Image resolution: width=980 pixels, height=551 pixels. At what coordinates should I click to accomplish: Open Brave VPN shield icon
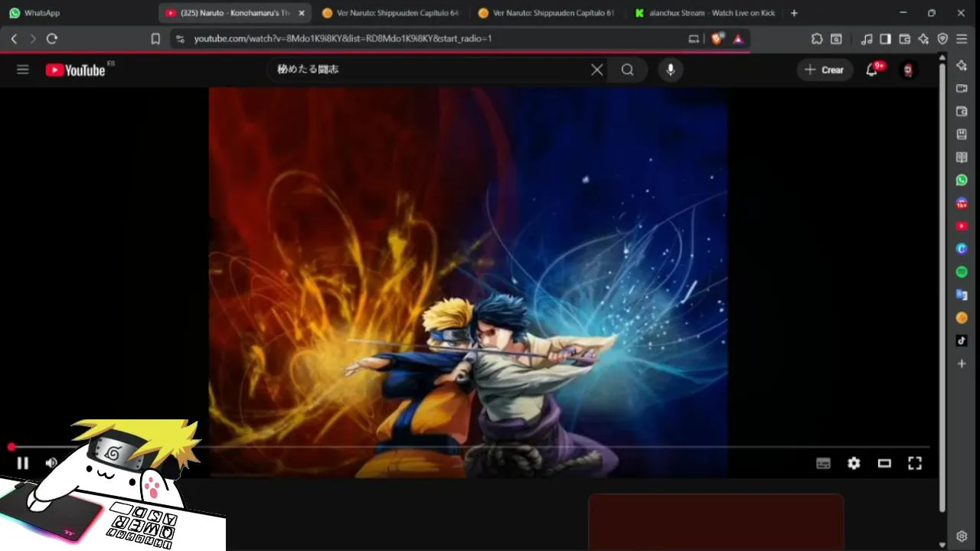942,38
